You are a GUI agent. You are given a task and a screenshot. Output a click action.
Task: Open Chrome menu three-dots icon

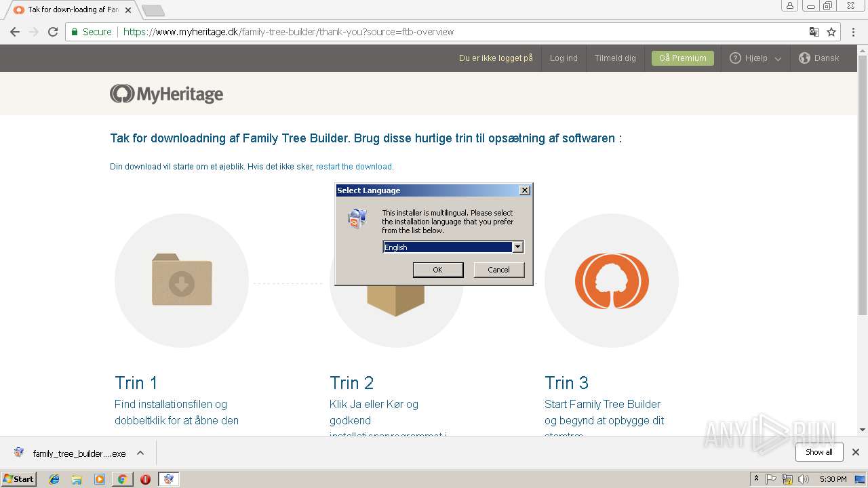point(853,32)
